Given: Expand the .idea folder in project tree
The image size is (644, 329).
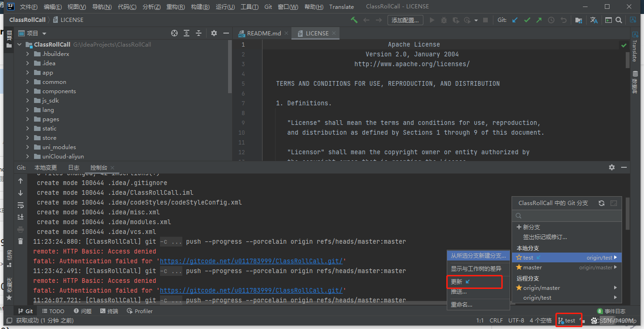Looking at the screenshot, I should pyautogui.click(x=28, y=63).
